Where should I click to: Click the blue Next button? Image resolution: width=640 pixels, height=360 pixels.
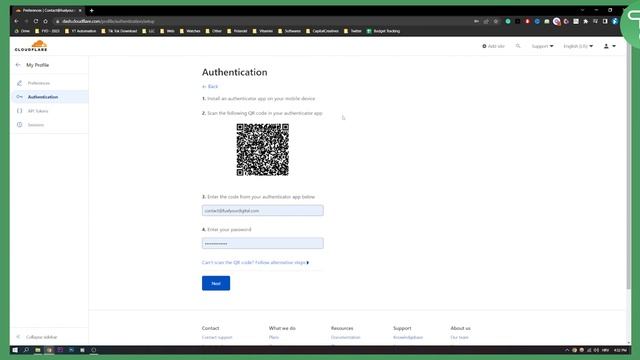[x=216, y=283]
